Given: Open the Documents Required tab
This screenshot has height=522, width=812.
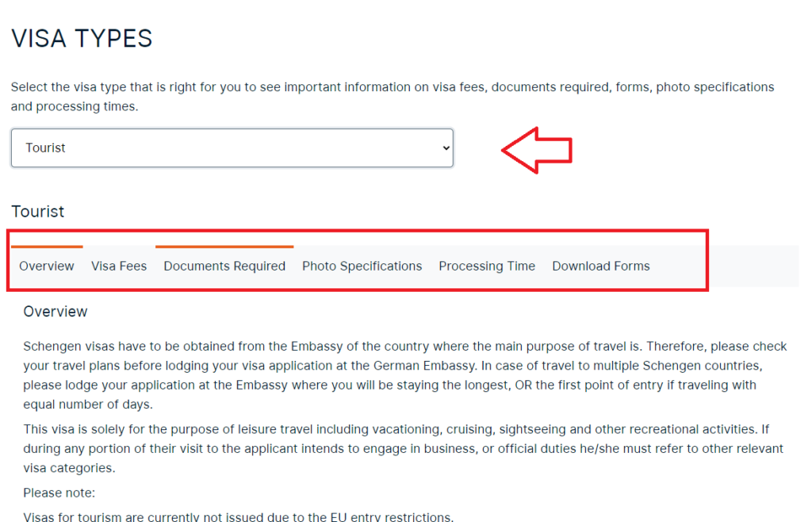Looking at the screenshot, I should tap(224, 266).
